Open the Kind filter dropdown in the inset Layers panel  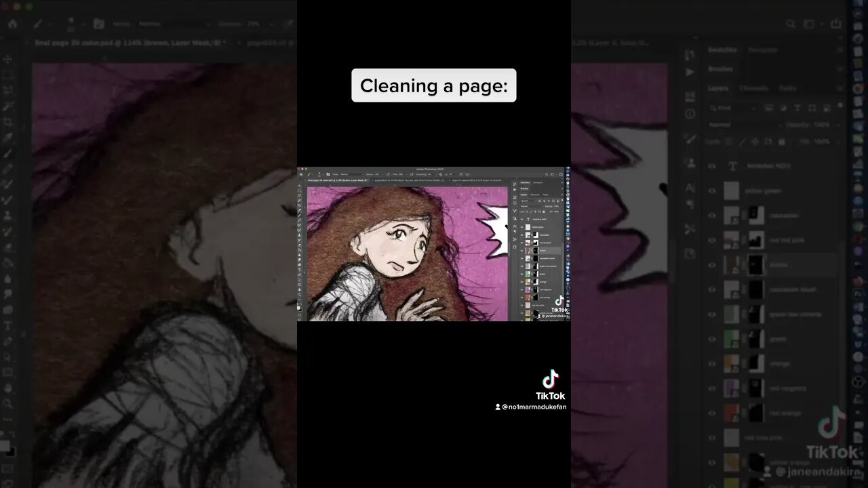[528, 201]
